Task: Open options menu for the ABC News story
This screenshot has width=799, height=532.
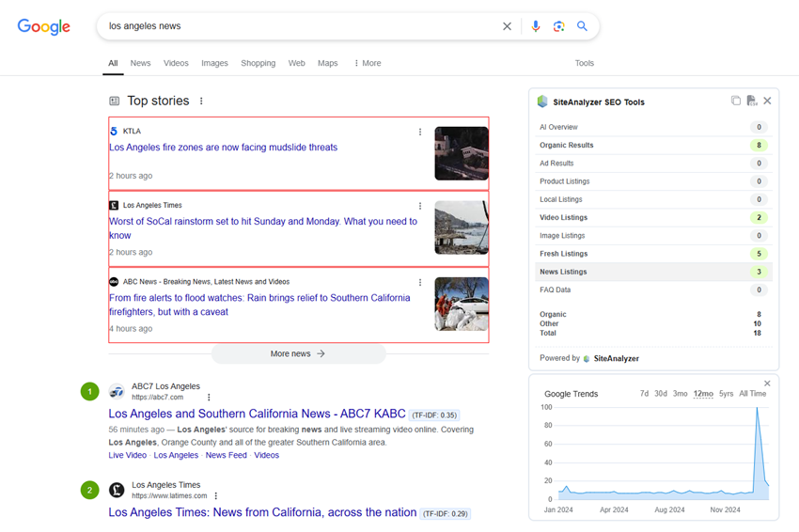Action: pos(420,282)
